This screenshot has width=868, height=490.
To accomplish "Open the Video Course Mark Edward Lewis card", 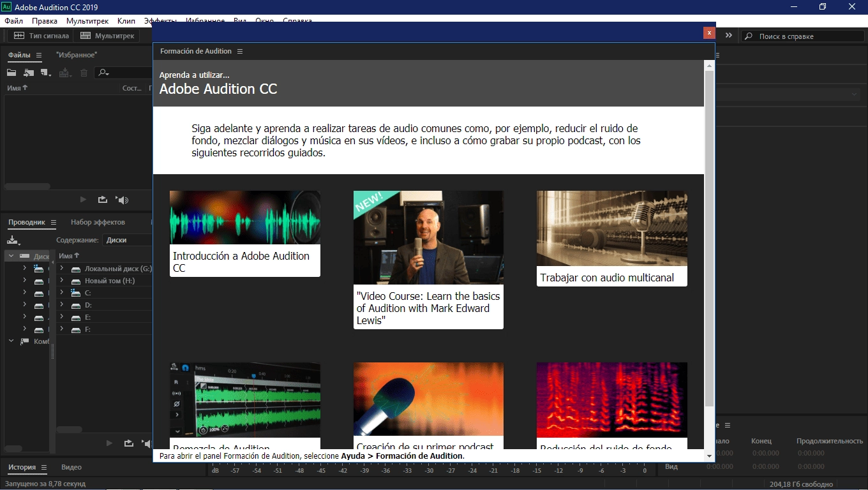I will coord(428,260).
